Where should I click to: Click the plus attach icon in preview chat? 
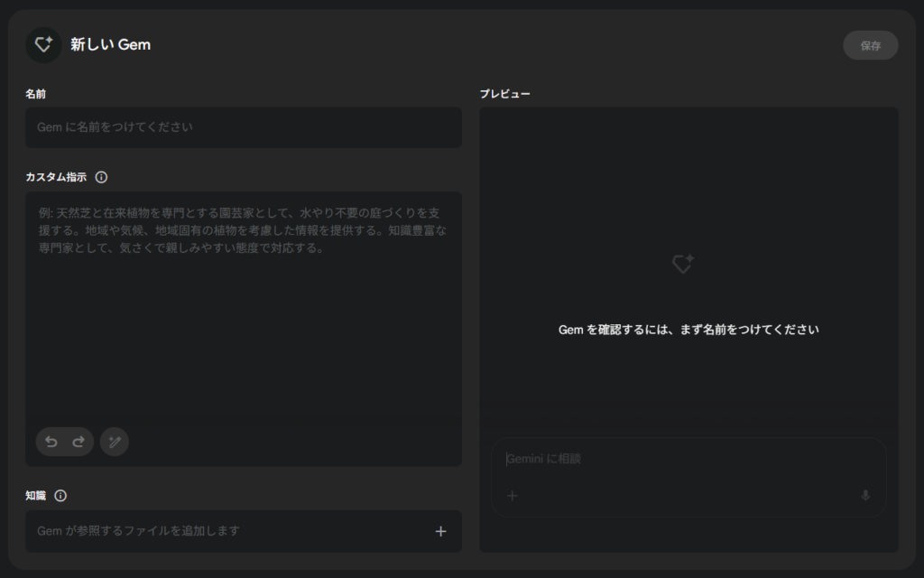513,496
